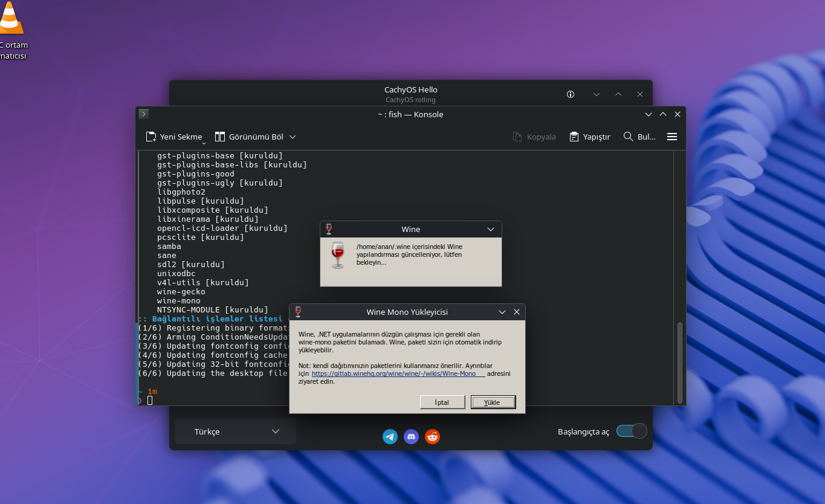The image size is (825, 504).
Task: Maximize the CachyOS Hello window
Action: coord(618,94)
